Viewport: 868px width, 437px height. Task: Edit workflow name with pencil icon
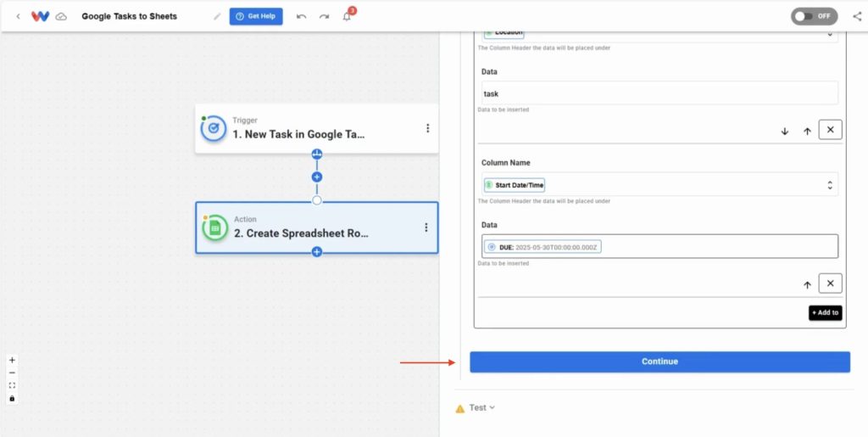point(217,17)
